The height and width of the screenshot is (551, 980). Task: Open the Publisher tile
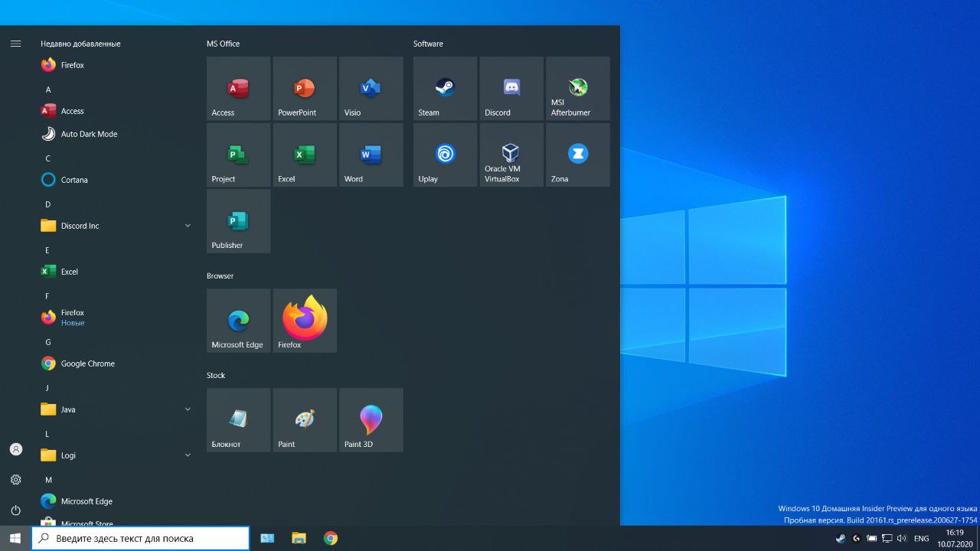(x=238, y=221)
